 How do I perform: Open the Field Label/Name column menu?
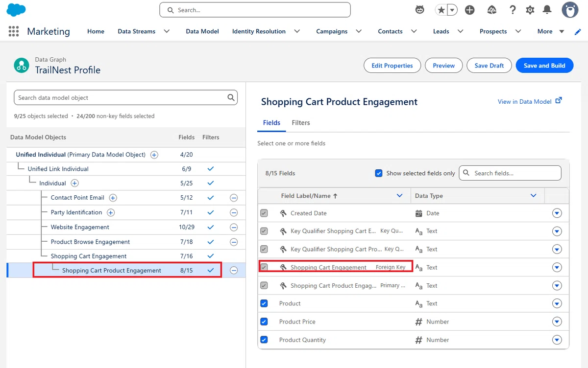click(x=400, y=196)
